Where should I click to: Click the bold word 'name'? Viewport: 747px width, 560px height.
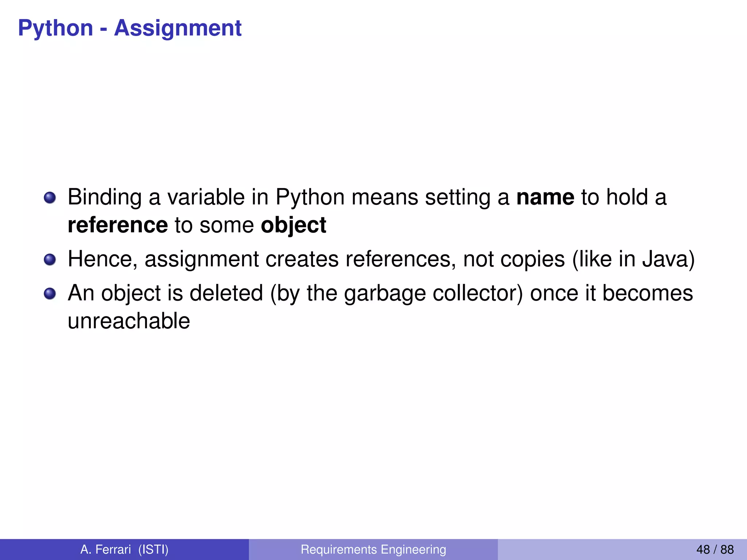(545, 197)
